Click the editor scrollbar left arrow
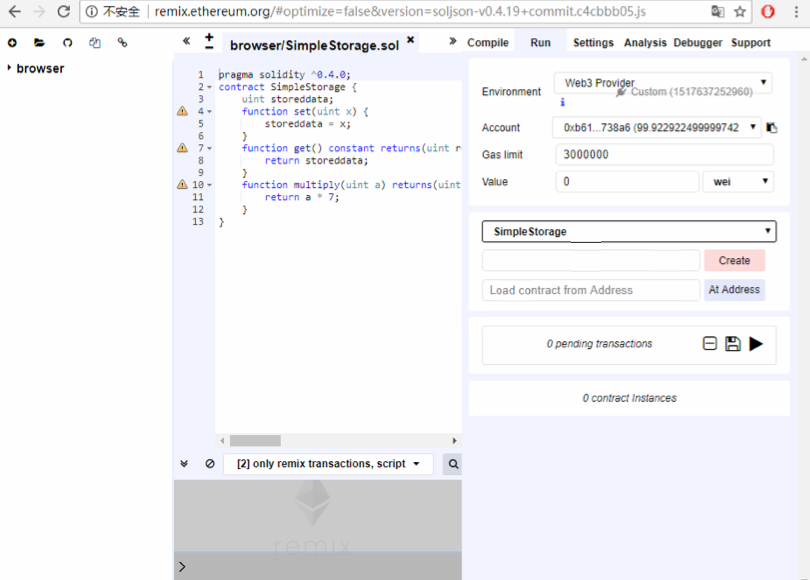Viewport: 810px width, 580px height. click(222, 441)
